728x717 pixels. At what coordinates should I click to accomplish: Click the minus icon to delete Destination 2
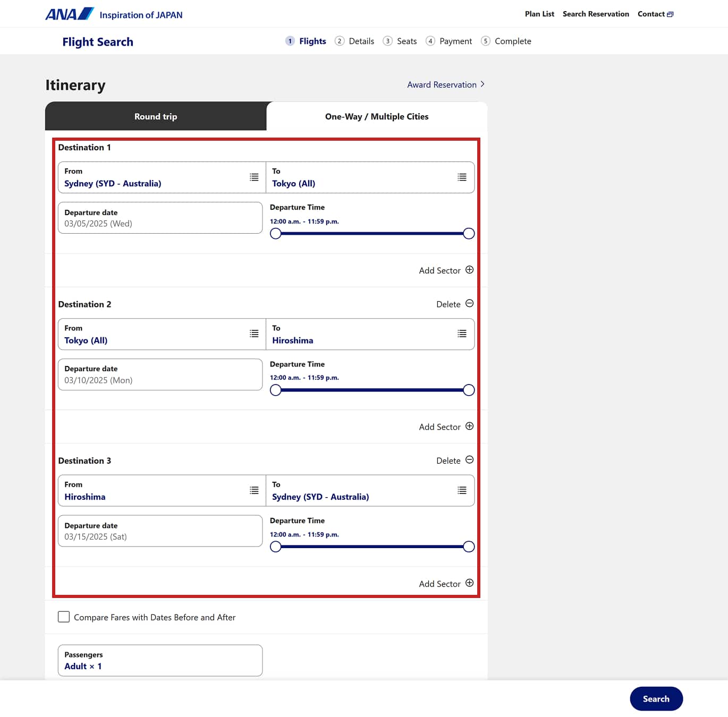469,304
